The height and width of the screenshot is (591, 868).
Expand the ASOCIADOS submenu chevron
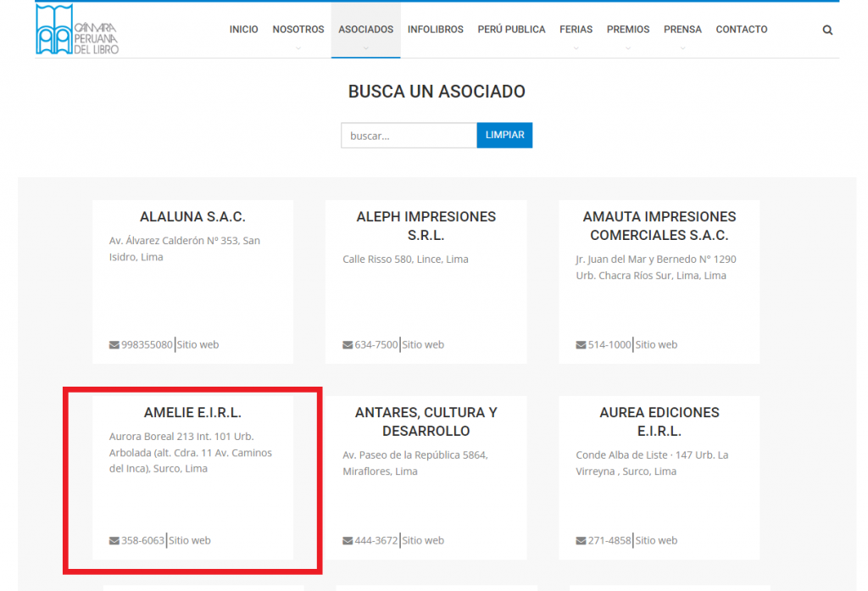pos(366,48)
